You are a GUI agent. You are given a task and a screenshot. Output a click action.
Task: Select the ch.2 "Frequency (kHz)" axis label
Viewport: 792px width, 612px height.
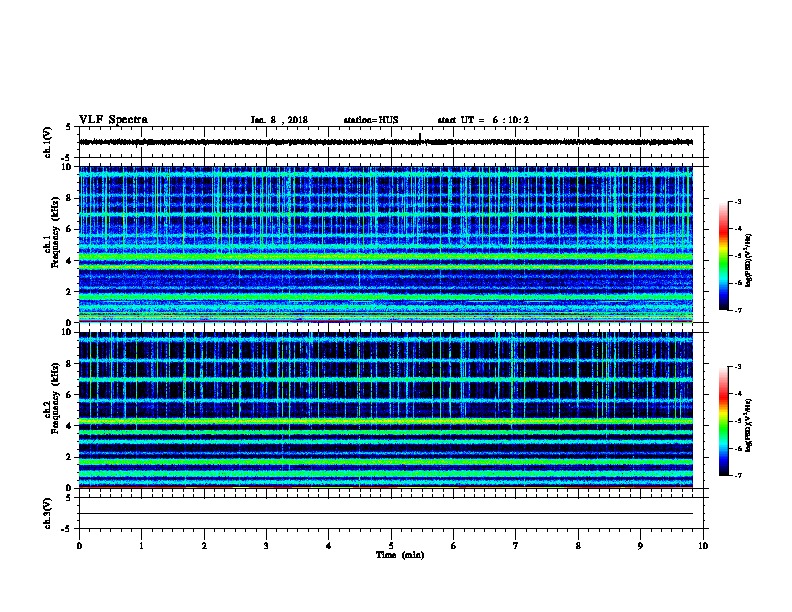pos(53,398)
